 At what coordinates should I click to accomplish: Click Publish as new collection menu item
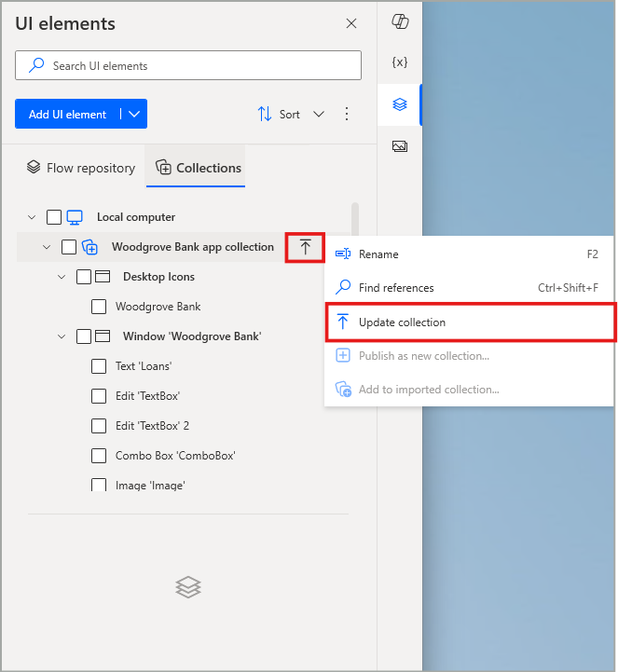469,356
